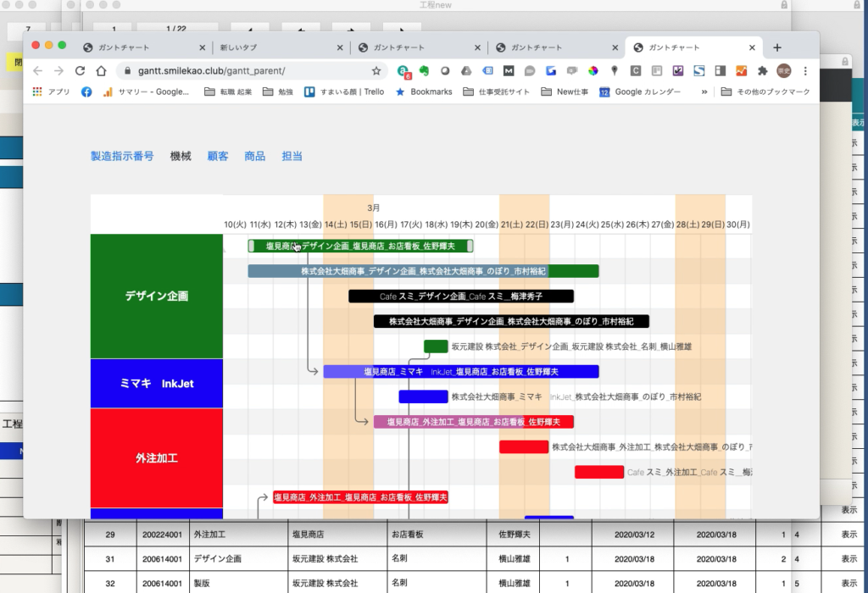Click the 商品 link

[x=254, y=156]
